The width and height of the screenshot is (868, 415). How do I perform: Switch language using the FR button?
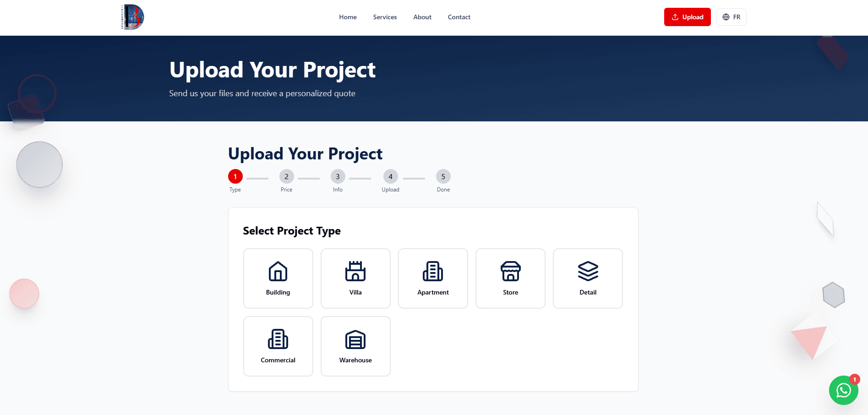click(x=731, y=17)
